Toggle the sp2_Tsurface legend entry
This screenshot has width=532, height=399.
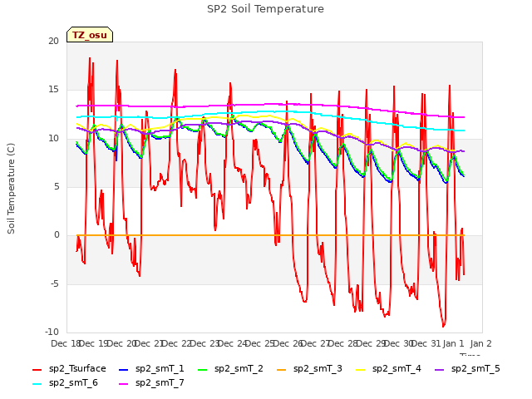[x=69, y=369]
